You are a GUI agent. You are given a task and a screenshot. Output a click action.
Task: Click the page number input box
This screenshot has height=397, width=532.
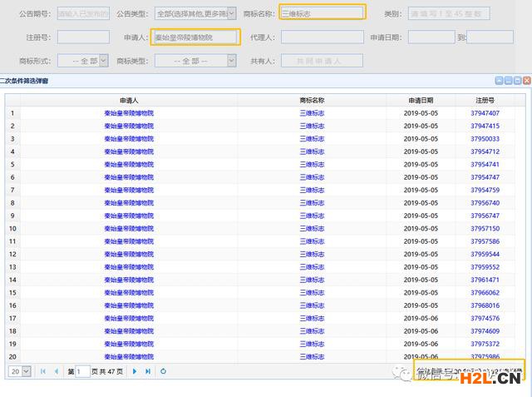click(x=82, y=371)
